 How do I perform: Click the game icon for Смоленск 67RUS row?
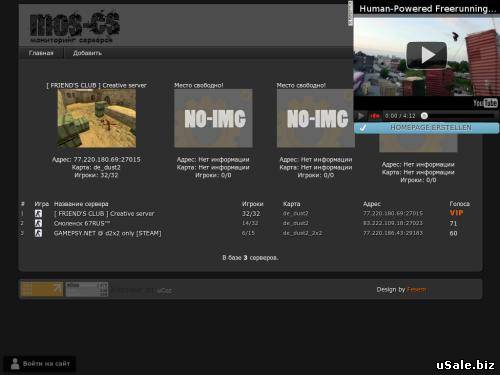tap(38, 223)
